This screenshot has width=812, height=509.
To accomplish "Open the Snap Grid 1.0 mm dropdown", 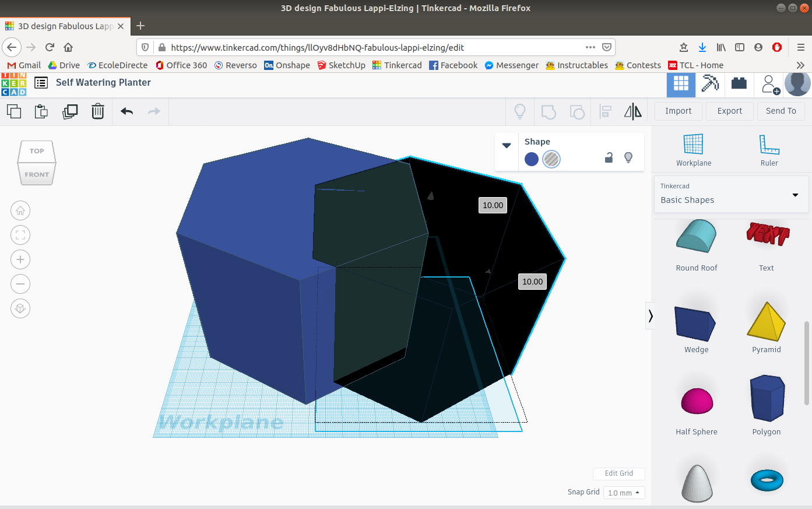I will tap(624, 493).
